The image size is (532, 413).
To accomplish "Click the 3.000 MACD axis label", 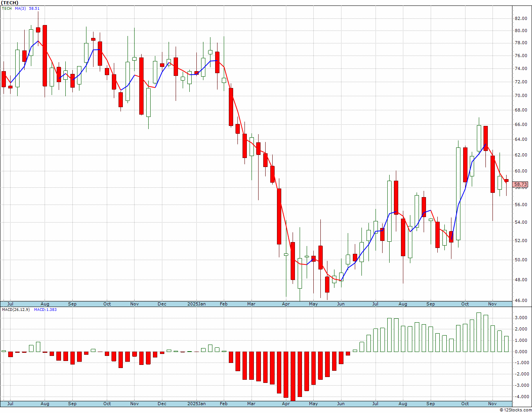I will click(520, 318).
